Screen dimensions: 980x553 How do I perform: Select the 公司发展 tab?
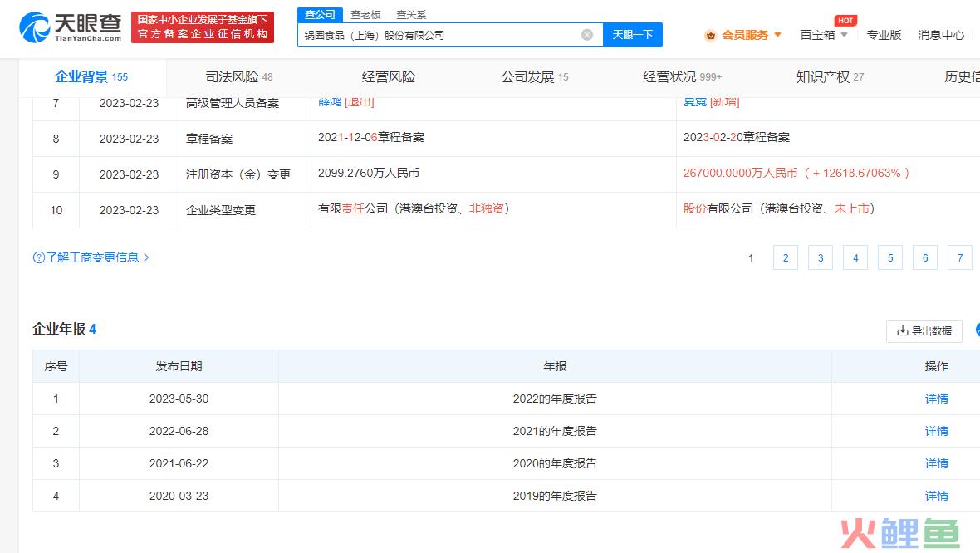[x=534, y=77]
